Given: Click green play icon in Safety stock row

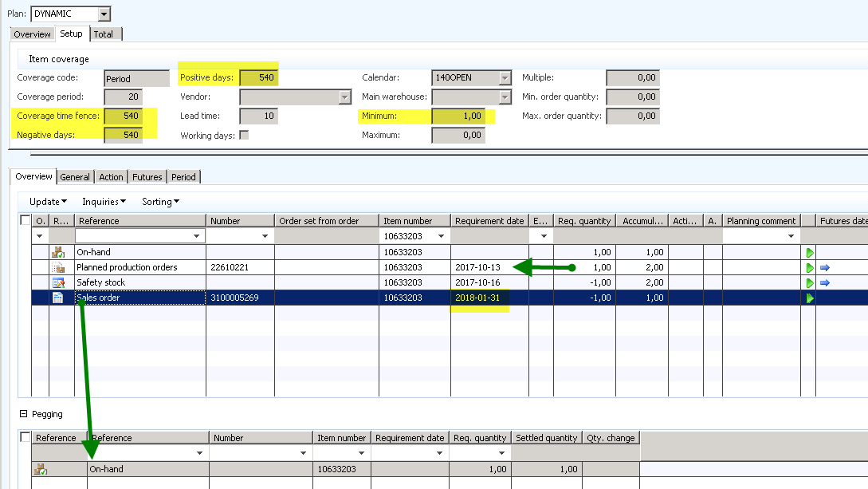Looking at the screenshot, I should pyautogui.click(x=809, y=282).
